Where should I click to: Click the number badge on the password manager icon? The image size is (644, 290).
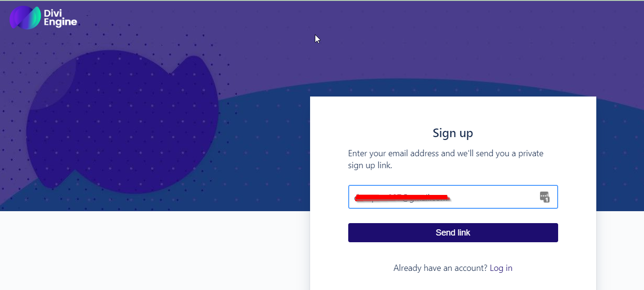tap(547, 199)
